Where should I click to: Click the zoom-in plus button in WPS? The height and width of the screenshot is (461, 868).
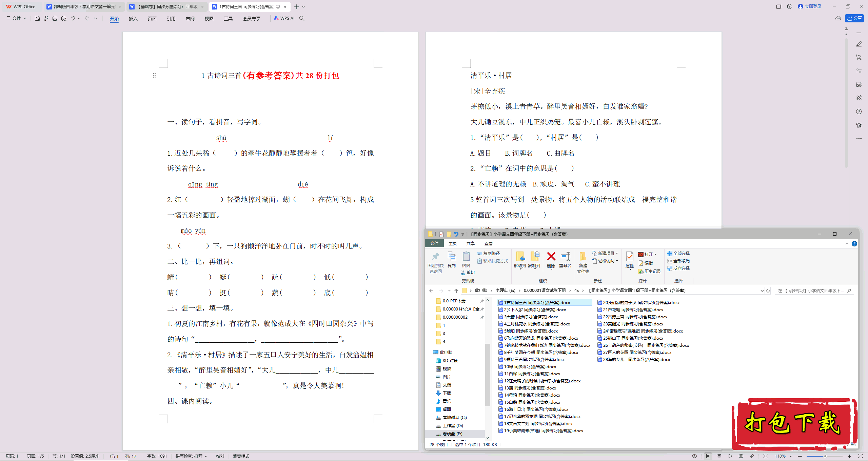(x=849, y=456)
